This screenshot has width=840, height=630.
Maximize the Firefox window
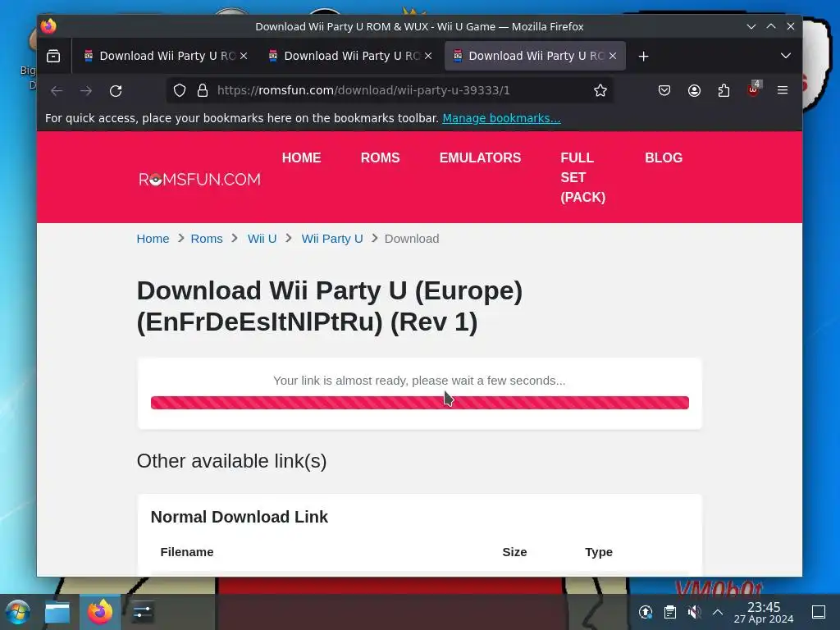coord(771,26)
